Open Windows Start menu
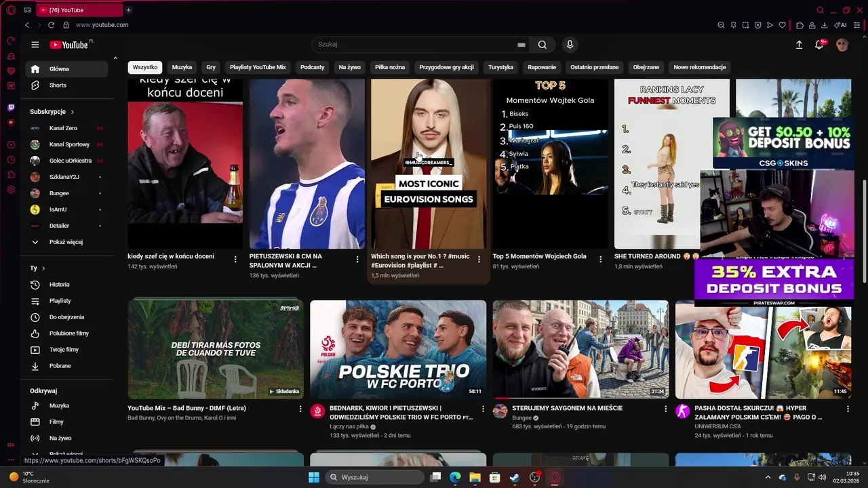868x488 pixels. pos(314,477)
